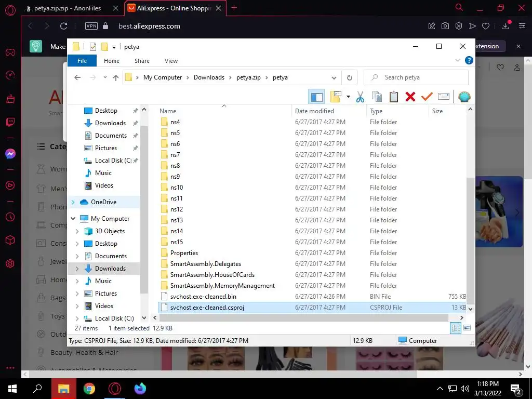Click the Rename icon in Explorer toolbar
Image resolution: width=532 pixels, height=399 pixels.
[444, 97]
